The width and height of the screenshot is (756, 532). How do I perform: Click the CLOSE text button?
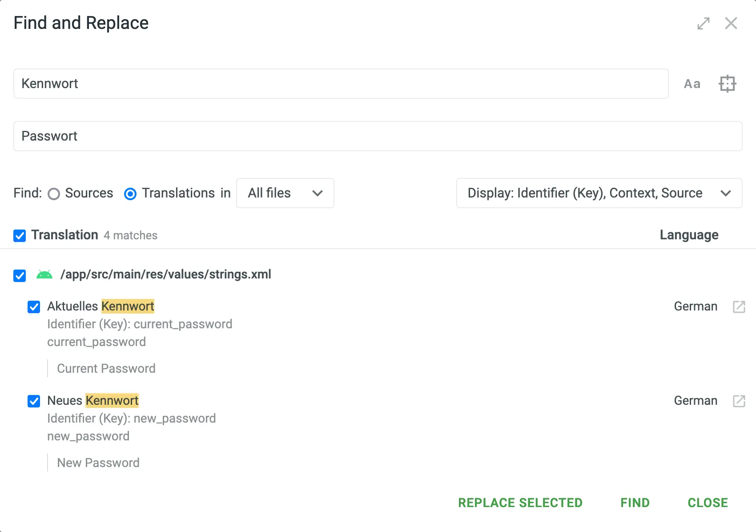coord(708,503)
